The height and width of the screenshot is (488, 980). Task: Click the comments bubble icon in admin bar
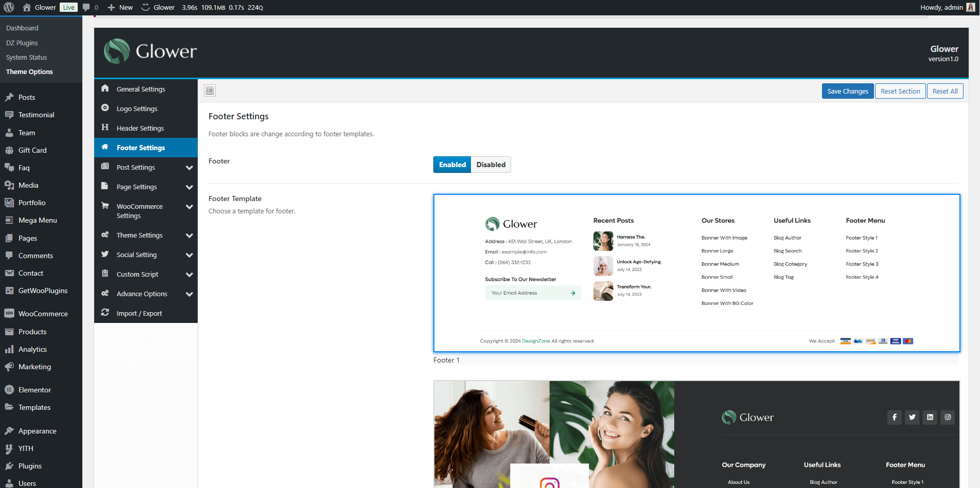[86, 7]
